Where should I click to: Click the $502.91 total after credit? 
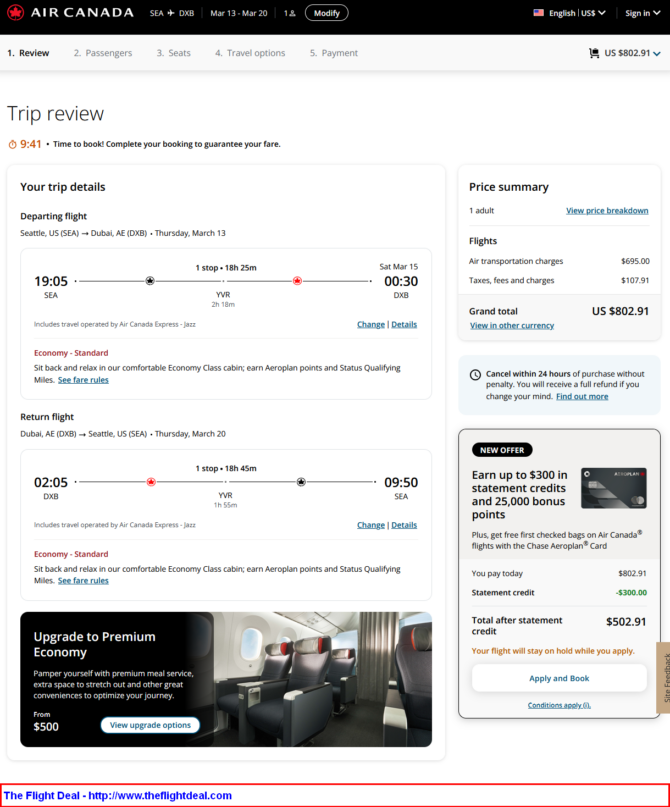coord(626,622)
